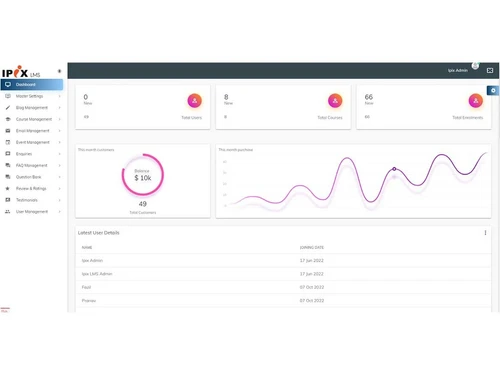Click the Ipix Admin profile avatar

pos(475,66)
